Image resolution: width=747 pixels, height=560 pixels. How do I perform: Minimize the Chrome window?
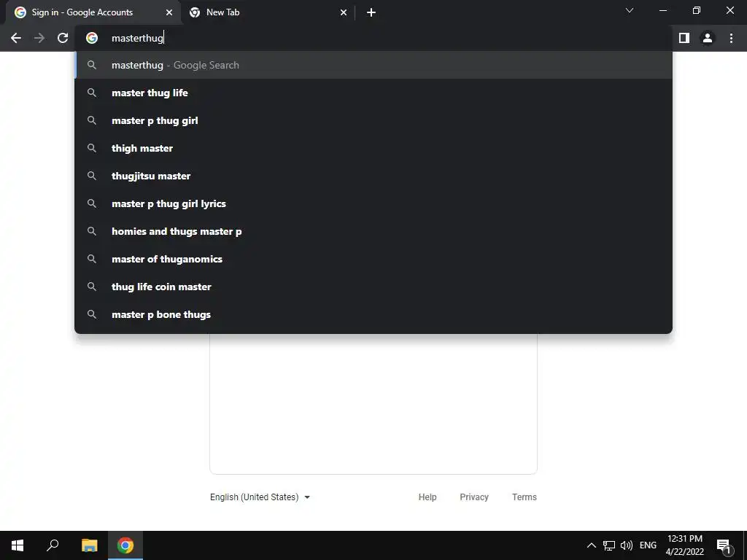coord(662,10)
